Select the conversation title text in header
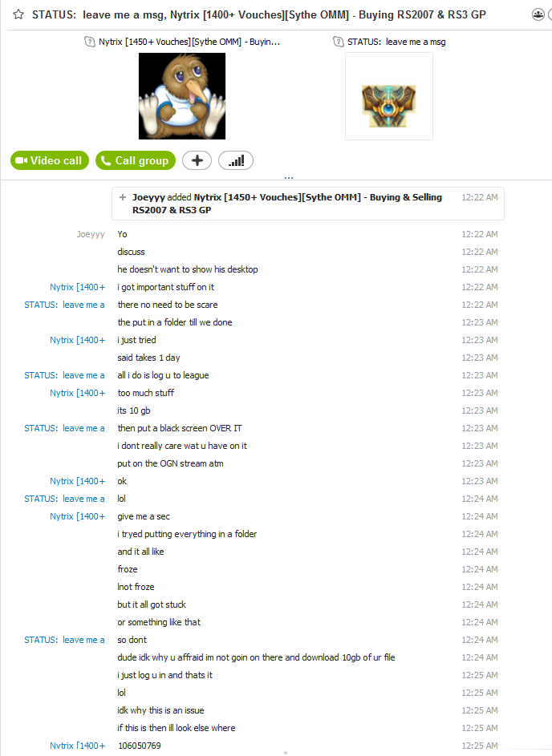Viewport: 552px width, 756px height. click(259, 15)
